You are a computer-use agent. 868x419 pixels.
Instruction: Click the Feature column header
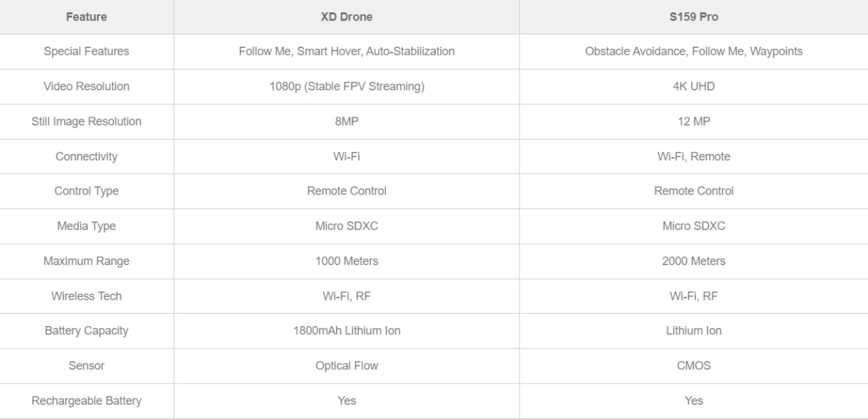point(86,17)
